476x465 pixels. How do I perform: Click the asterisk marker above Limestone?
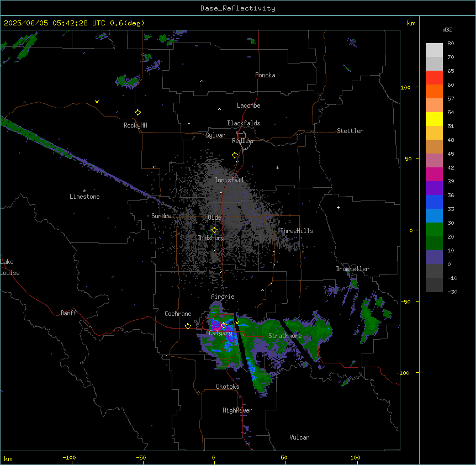click(84, 191)
